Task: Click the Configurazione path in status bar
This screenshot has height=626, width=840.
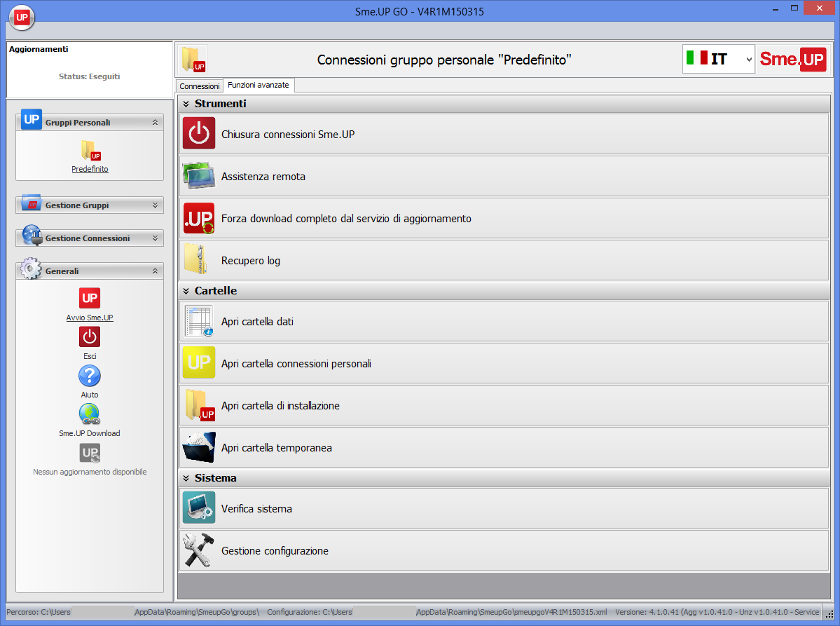Action: coord(437,611)
